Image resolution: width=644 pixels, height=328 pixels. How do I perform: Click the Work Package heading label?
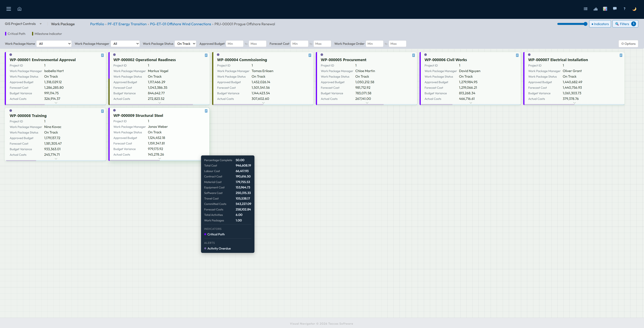63,24
